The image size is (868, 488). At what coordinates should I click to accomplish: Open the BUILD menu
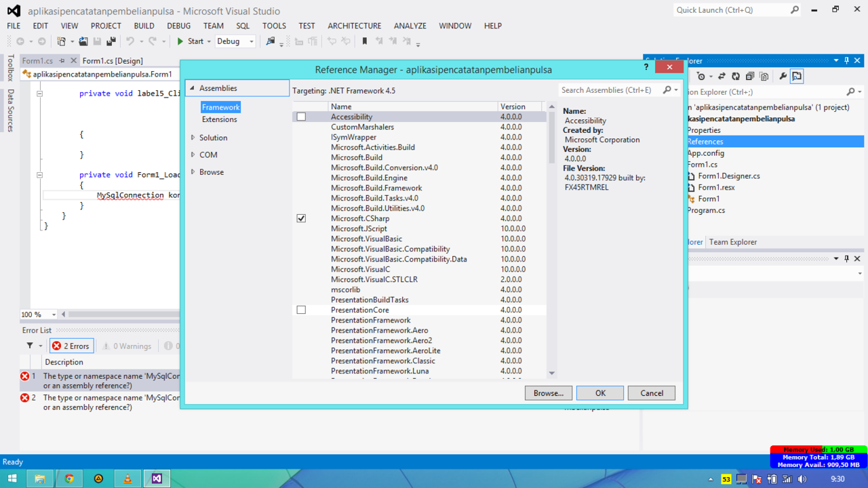[144, 26]
